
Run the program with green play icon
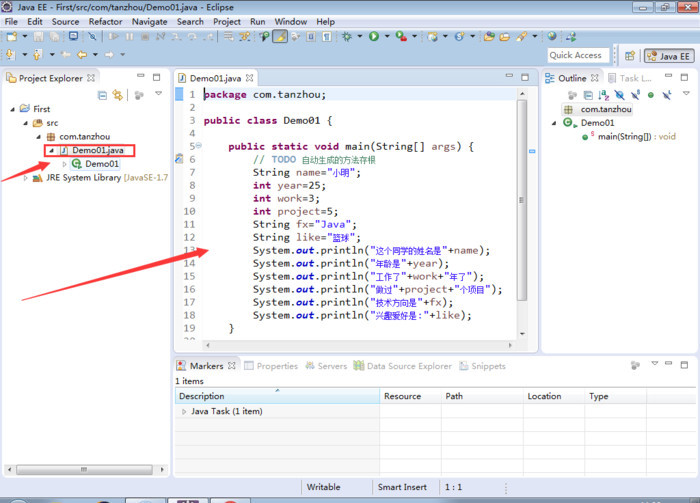pos(374,37)
